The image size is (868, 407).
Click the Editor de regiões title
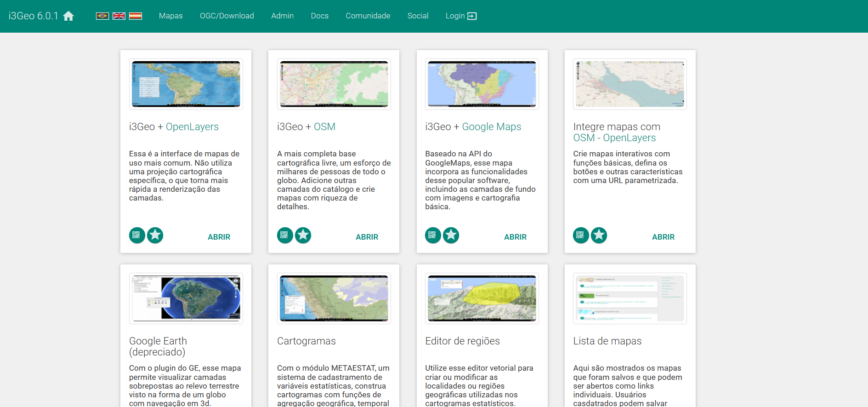(462, 341)
